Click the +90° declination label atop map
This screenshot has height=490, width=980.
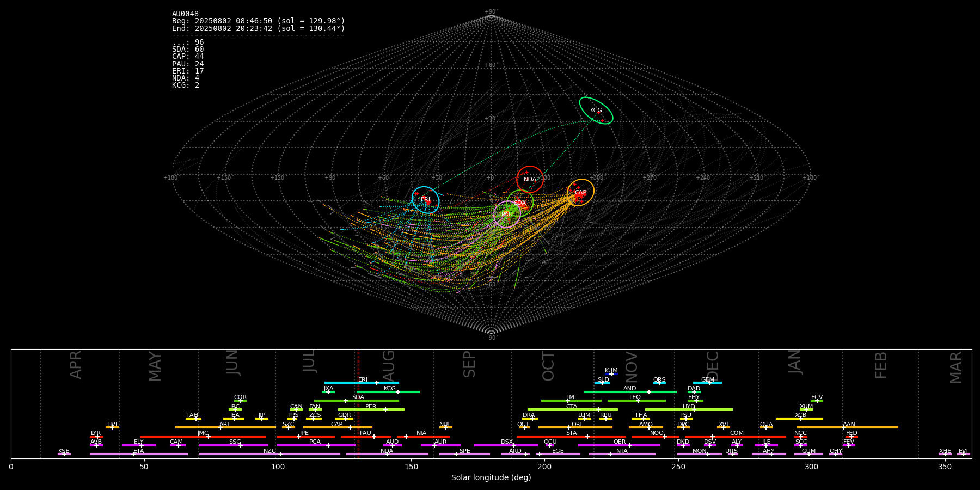click(491, 12)
